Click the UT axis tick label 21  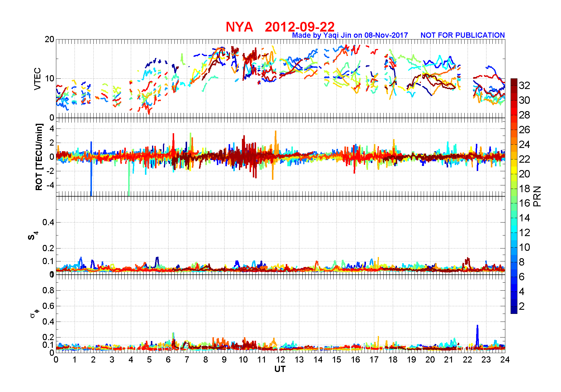pyautogui.click(x=449, y=360)
